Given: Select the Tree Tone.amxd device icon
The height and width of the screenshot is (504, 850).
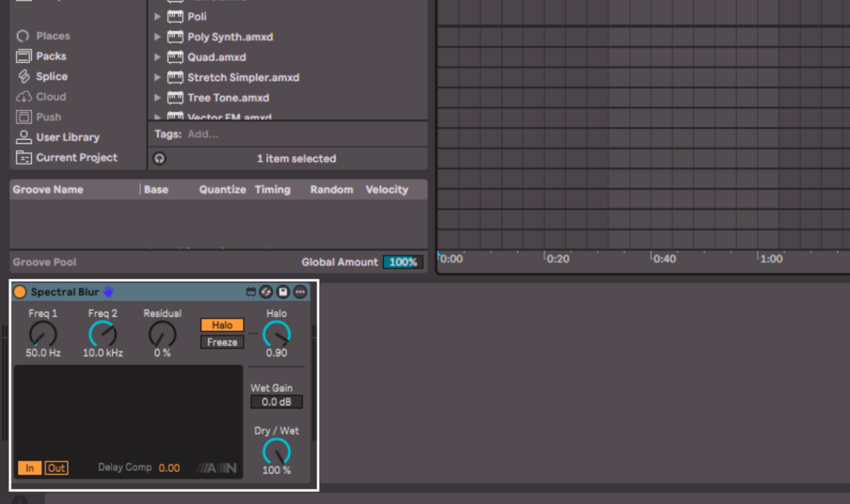Looking at the screenshot, I should click(175, 98).
